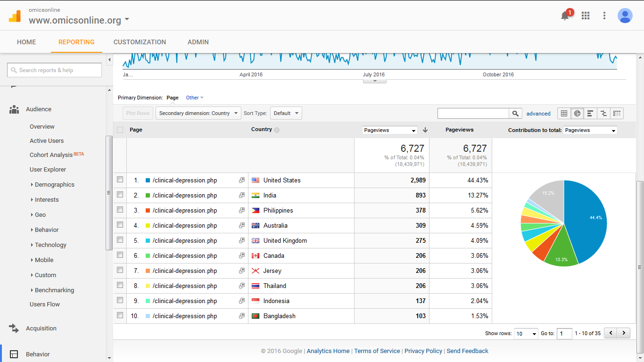
Task: Click the descending sort arrow for Pageviews
Action: pyautogui.click(x=425, y=130)
